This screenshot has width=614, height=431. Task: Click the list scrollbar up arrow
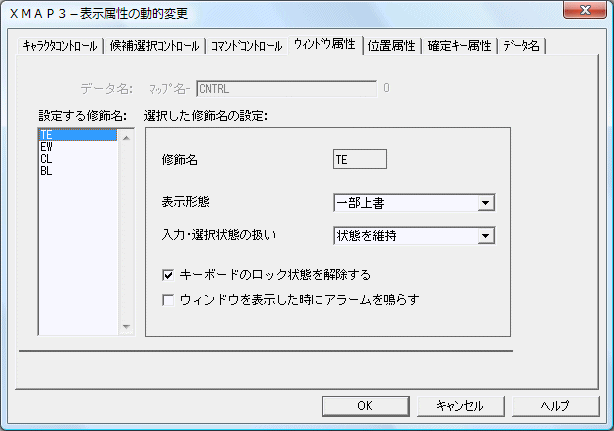pos(126,137)
